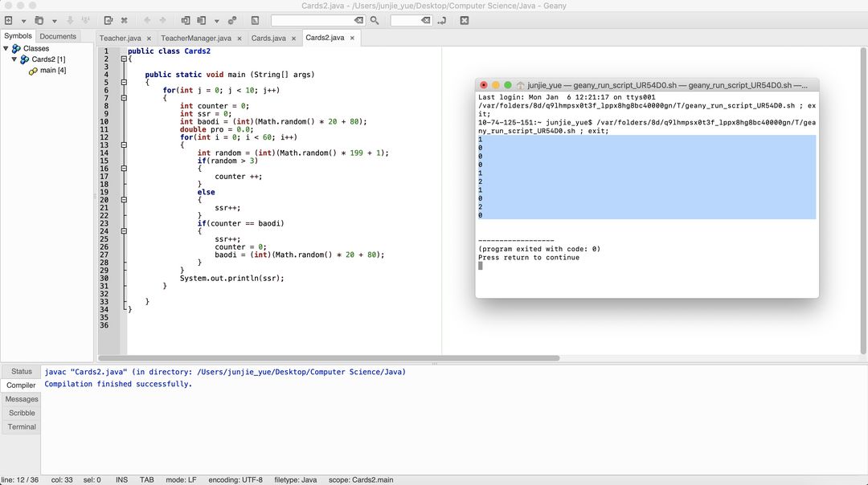Close the Teacher.java tab

[149, 39]
